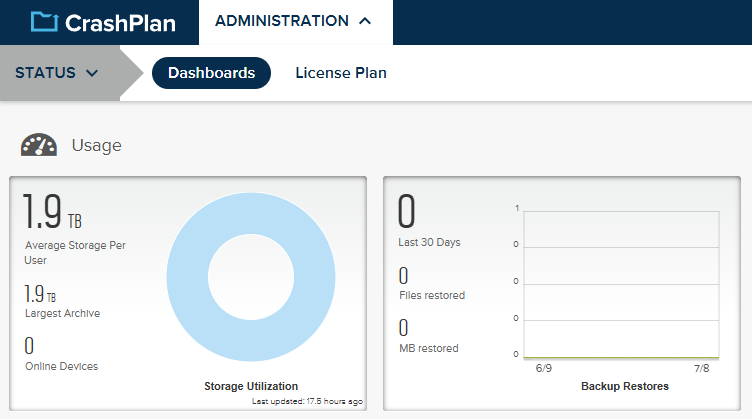Open the ADMINISTRATION menu label

coord(281,21)
